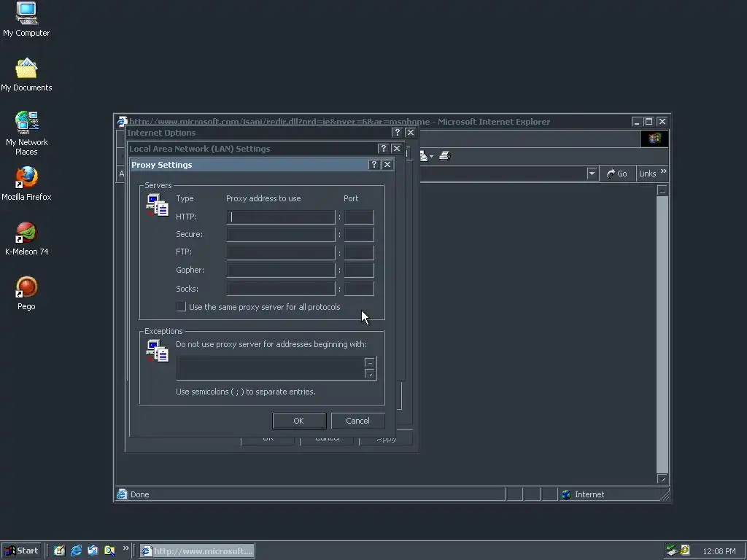Expand the Internet Explorer address bar dropdown
Screen dimensions: 747x560
592,174
